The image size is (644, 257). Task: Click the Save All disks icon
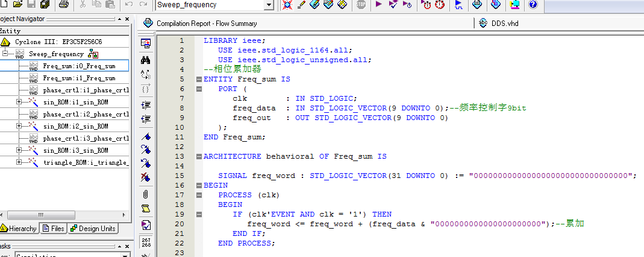[x=45, y=4]
